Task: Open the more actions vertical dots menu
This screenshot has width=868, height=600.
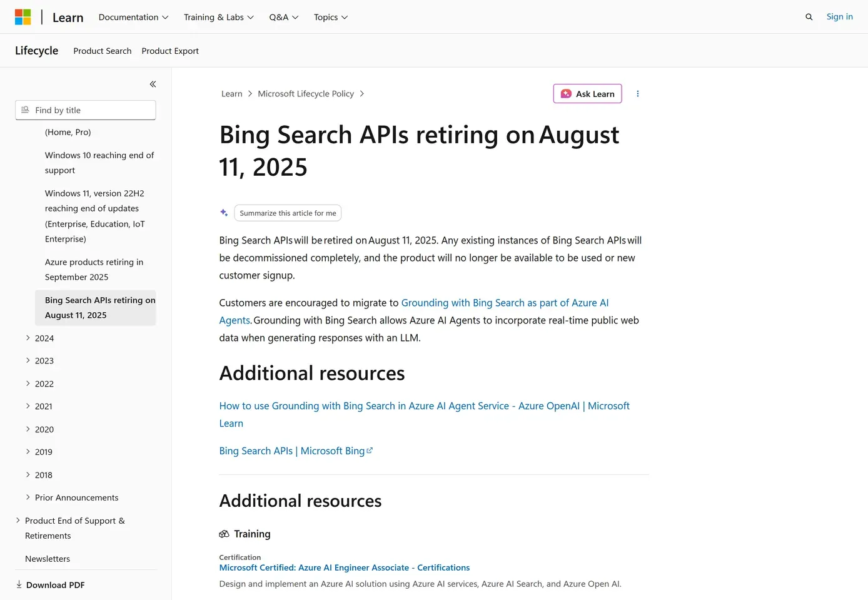Action: [x=637, y=94]
